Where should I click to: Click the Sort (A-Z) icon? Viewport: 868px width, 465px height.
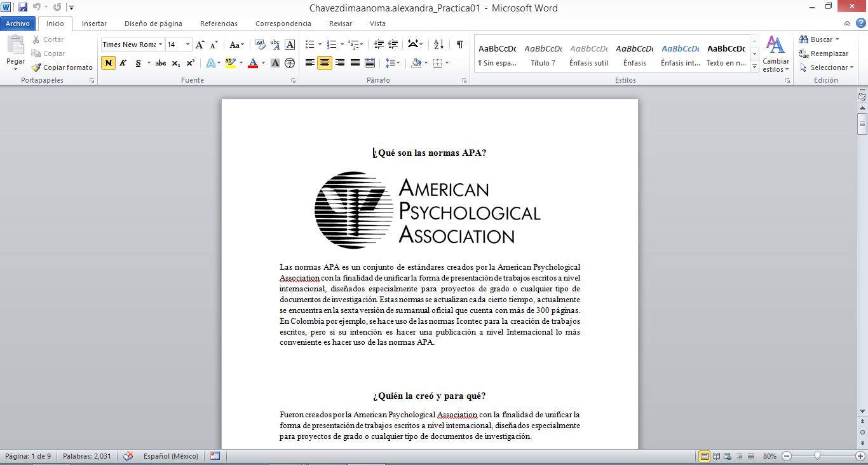(439, 45)
